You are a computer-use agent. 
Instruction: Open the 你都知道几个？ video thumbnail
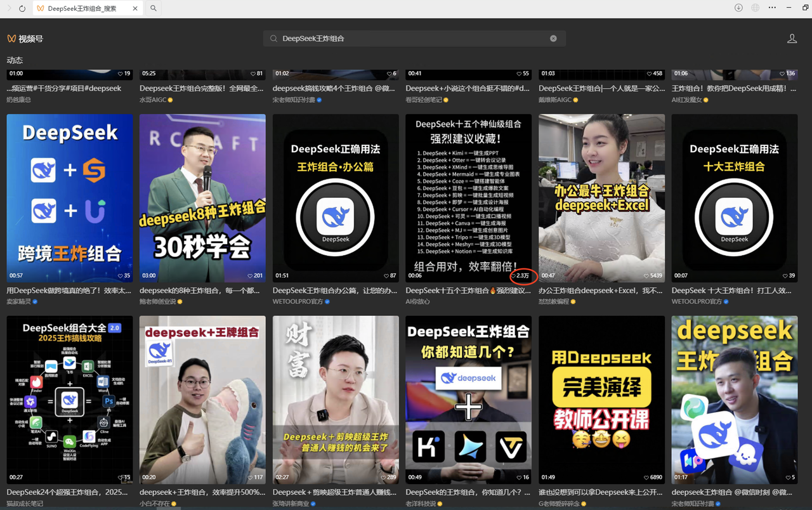[x=469, y=400]
